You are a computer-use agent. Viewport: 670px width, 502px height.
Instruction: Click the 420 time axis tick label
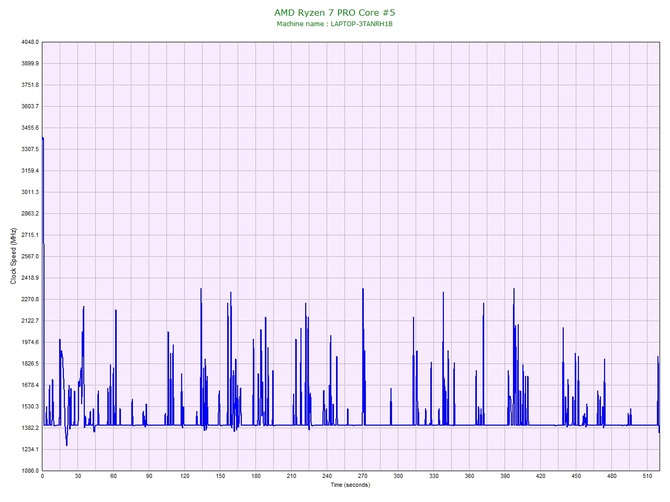(x=541, y=476)
